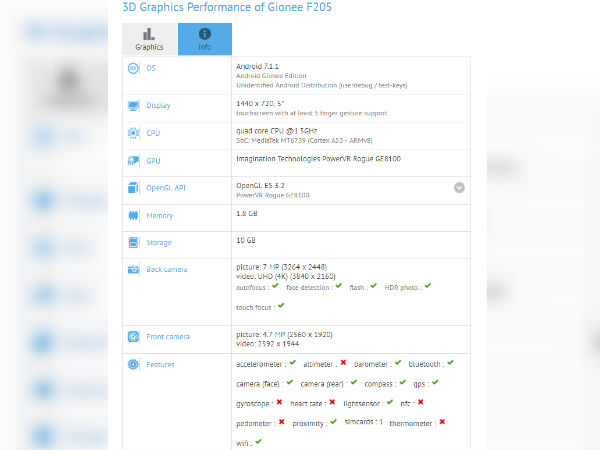Click the proximity check mark
This screenshot has width=600, height=450.
click(333, 422)
